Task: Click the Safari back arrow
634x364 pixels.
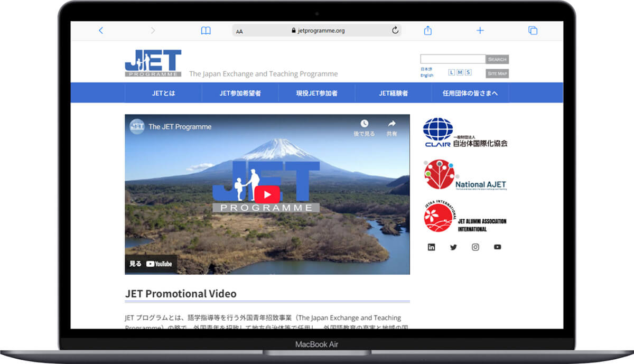Action: coord(101,31)
